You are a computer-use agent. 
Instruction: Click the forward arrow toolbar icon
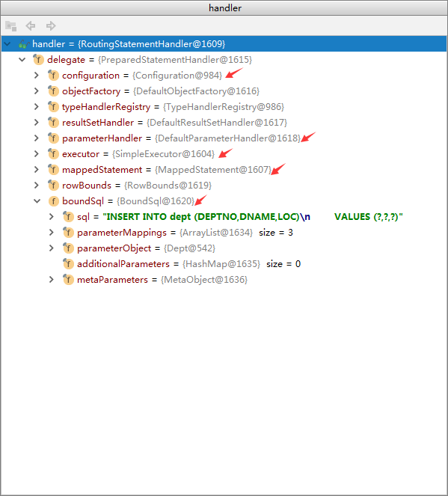click(51, 25)
